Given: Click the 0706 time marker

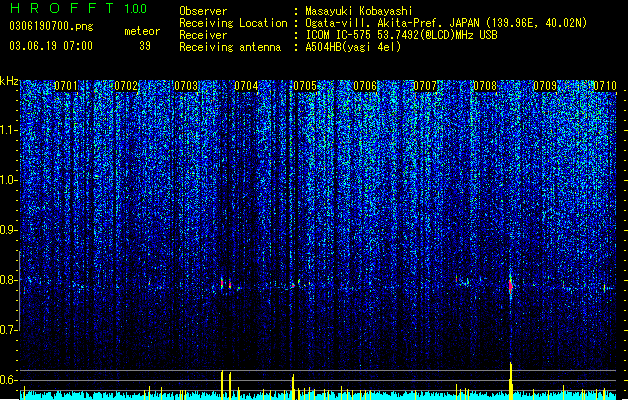Looking at the screenshot, I should [x=365, y=86].
